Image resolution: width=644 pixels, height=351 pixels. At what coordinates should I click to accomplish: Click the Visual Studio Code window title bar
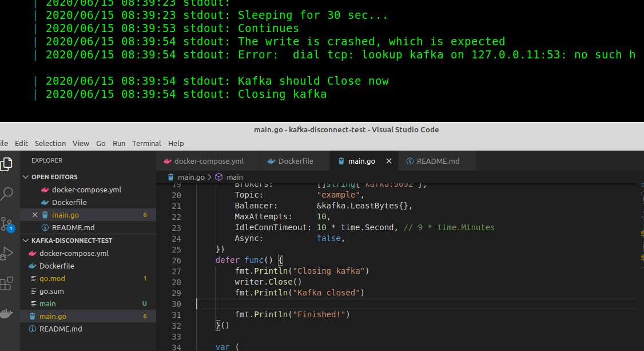coord(346,129)
